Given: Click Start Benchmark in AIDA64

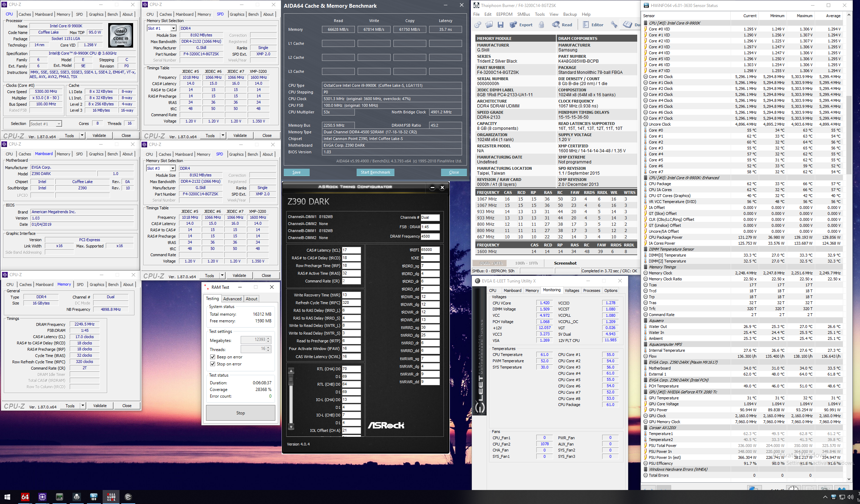Looking at the screenshot, I should [x=375, y=172].
